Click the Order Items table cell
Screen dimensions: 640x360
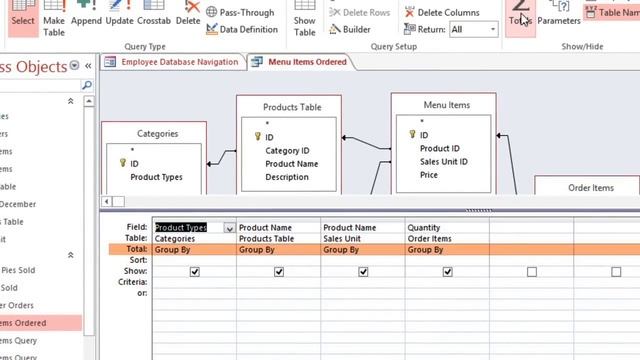tap(447, 238)
